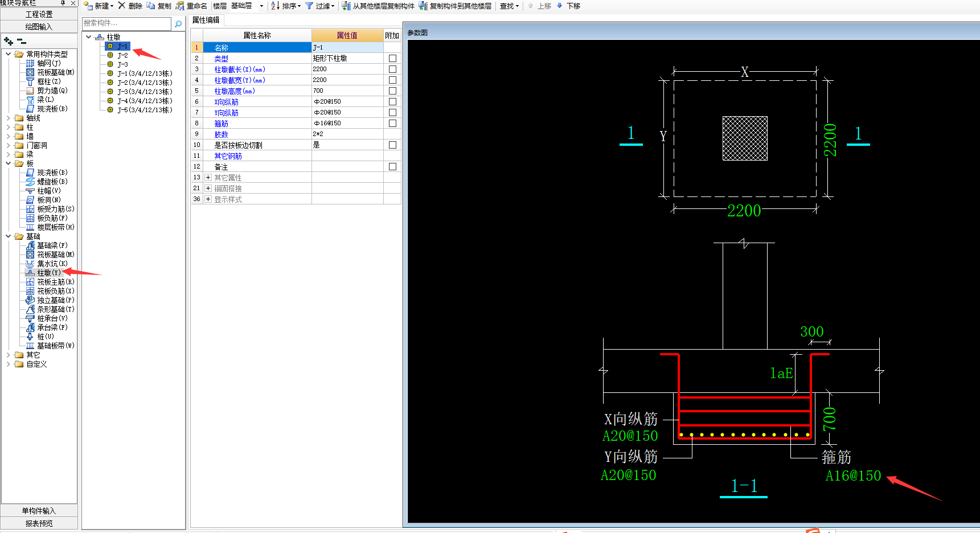Expand the 门窗洞 tree folder
The image size is (980, 533).
click(x=8, y=145)
